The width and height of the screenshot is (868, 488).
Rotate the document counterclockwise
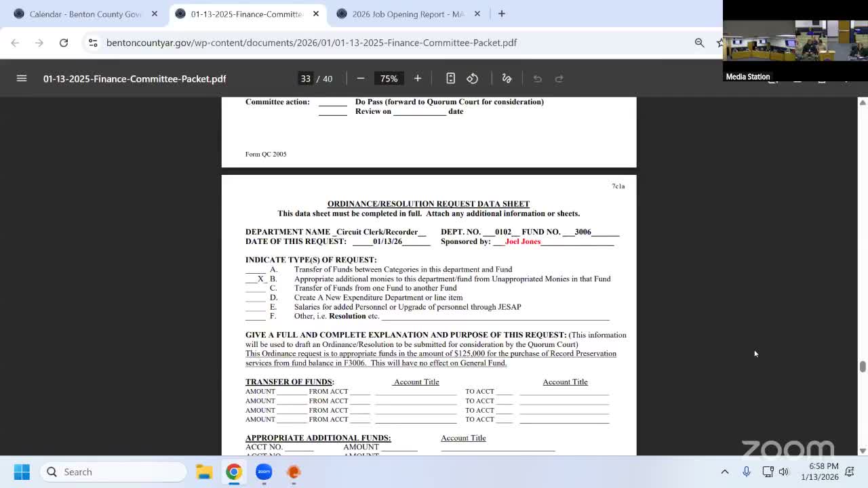473,79
